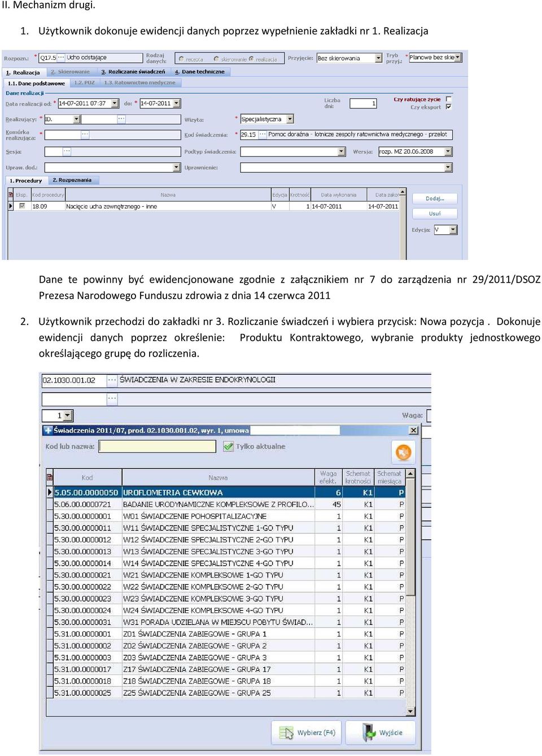Viewport: 542px width, 756px height.
Task: Tick the Czy ratujące życie checkbox
Action: click(449, 99)
